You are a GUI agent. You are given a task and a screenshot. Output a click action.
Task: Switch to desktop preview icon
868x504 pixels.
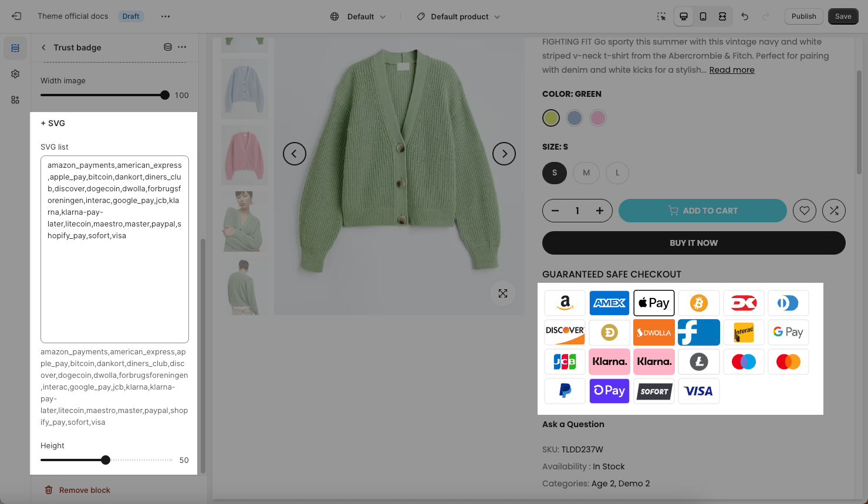[684, 16]
